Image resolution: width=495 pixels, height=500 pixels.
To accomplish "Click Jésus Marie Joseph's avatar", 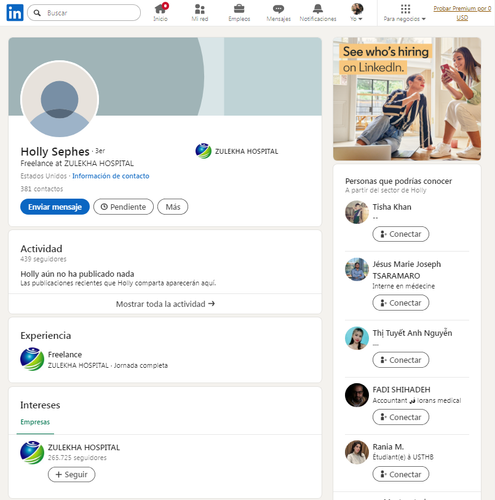I will [x=357, y=269].
